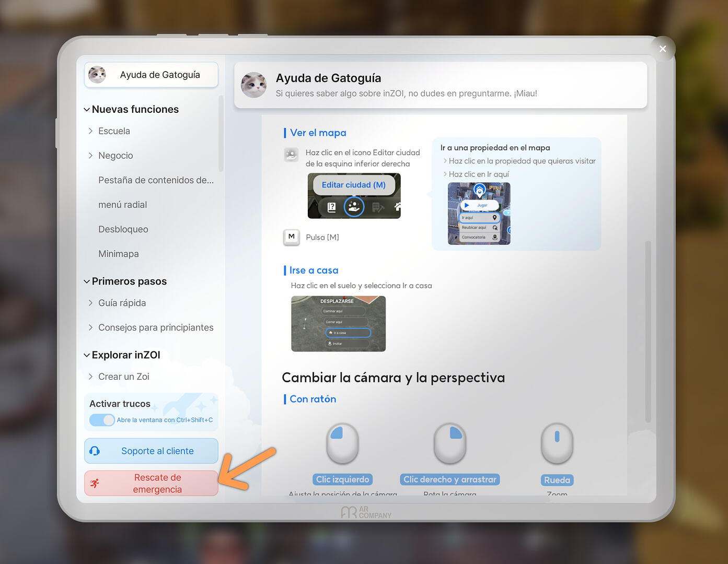Open the Minimapa topic

[x=119, y=254]
